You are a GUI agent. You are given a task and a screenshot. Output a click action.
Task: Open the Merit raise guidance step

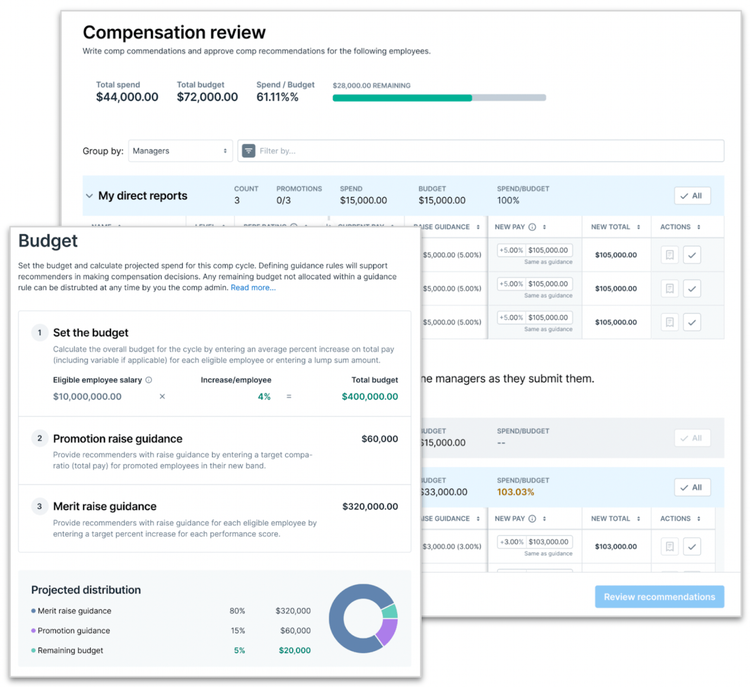215,519
